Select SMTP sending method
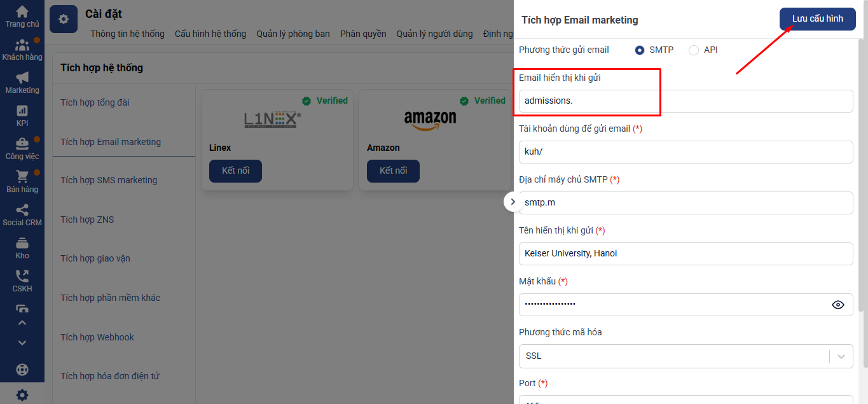 640,50
